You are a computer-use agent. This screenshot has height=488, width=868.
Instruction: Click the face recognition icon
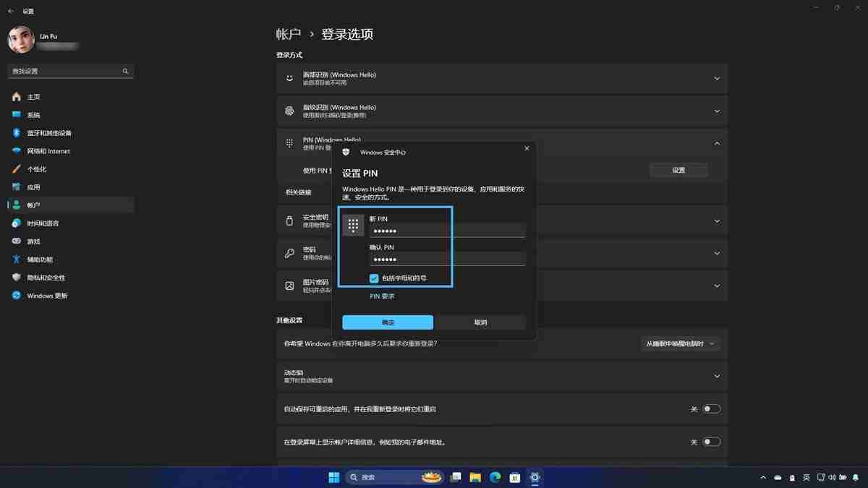click(x=290, y=78)
